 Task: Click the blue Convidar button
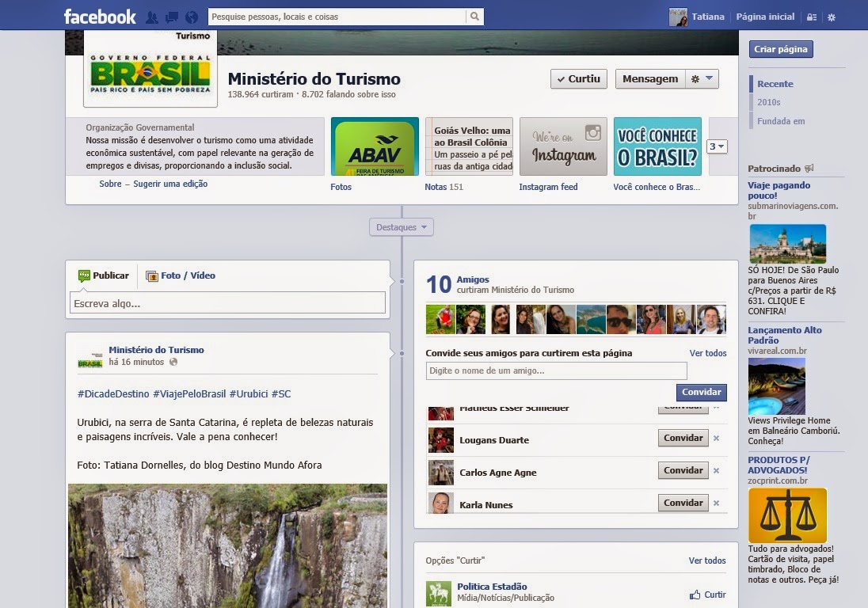(x=702, y=392)
